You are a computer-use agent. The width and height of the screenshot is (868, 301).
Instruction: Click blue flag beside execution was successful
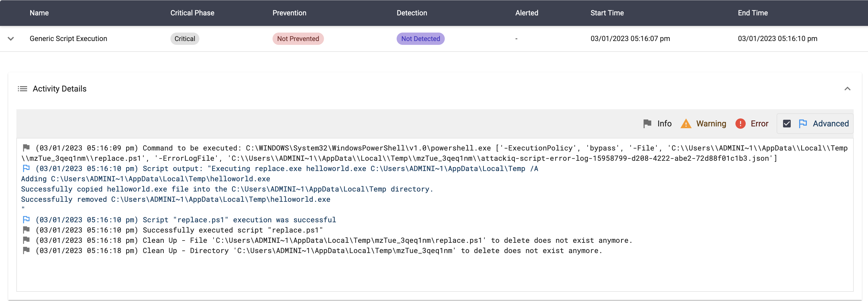(26, 220)
